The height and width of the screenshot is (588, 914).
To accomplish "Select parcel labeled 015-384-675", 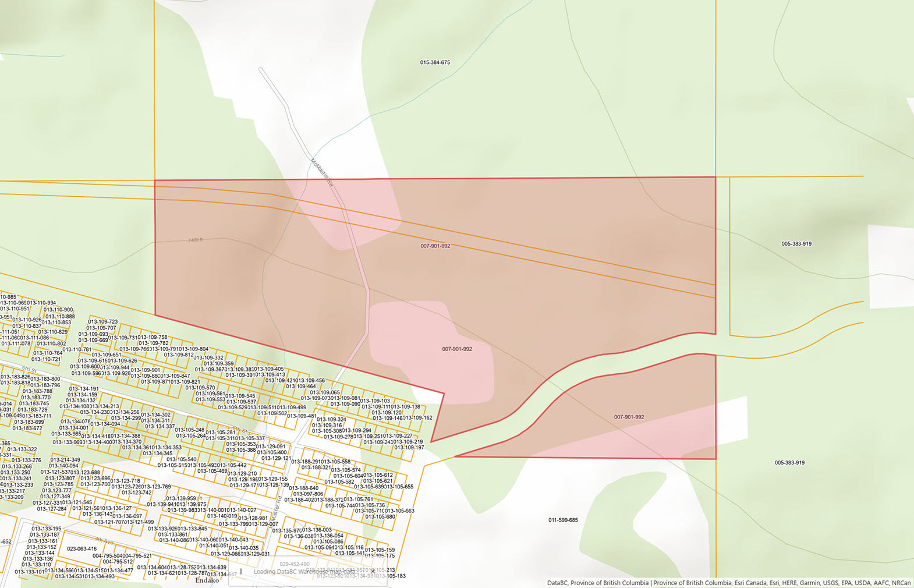I will point(435,62).
